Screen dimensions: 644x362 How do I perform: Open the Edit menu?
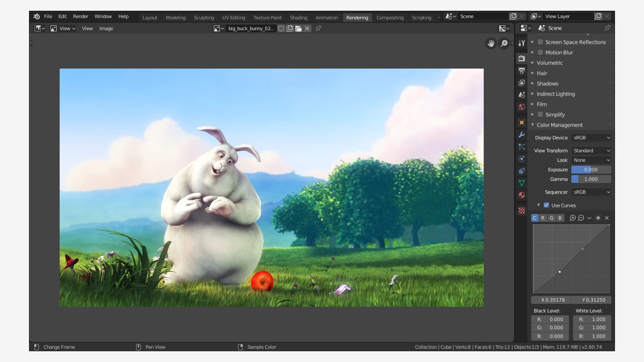tap(62, 17)
